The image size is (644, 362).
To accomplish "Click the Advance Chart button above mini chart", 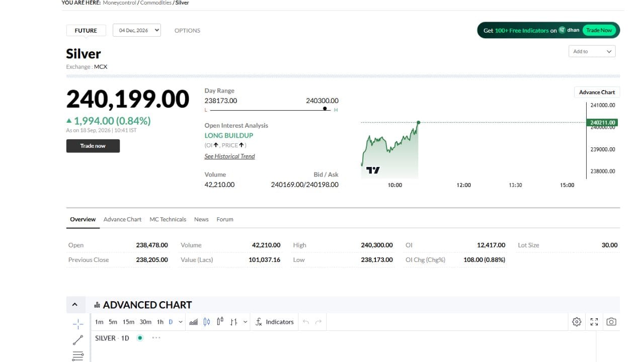I will click(597, 92).
